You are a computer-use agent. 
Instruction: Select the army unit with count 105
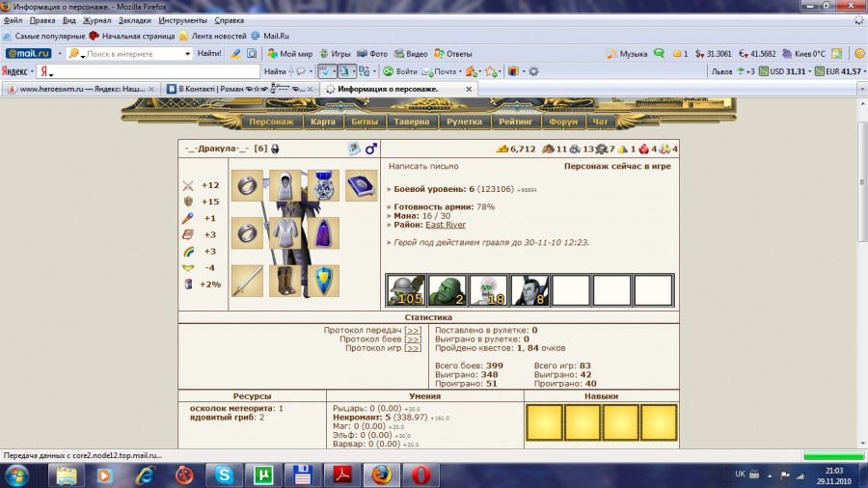[406, 290]
